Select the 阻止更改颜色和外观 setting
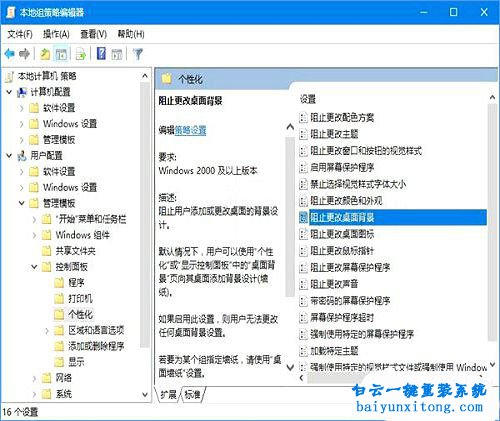The image size is (500, 421). point(346,201)
